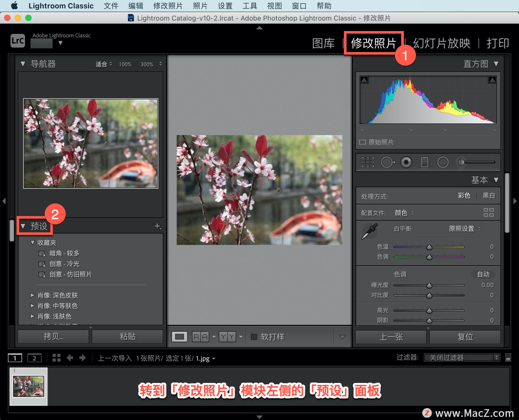Open the 配置文件 颜色 profile dropdown
The image size is (519, 420).
click(404, 213)
